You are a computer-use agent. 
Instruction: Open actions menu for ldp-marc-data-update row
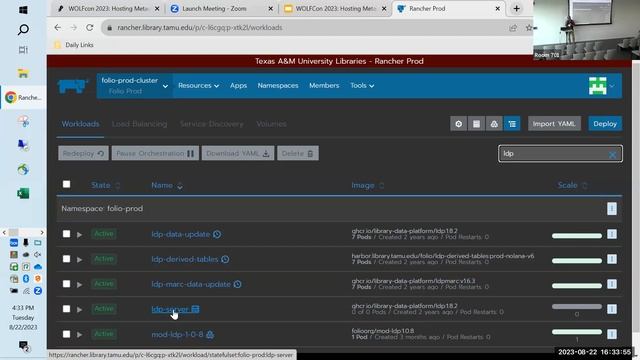pyautogui.click(x=611, y=284)
